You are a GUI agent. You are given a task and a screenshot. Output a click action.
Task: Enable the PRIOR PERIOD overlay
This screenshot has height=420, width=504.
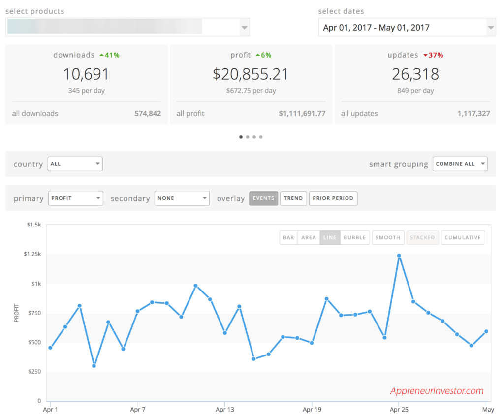333,198
